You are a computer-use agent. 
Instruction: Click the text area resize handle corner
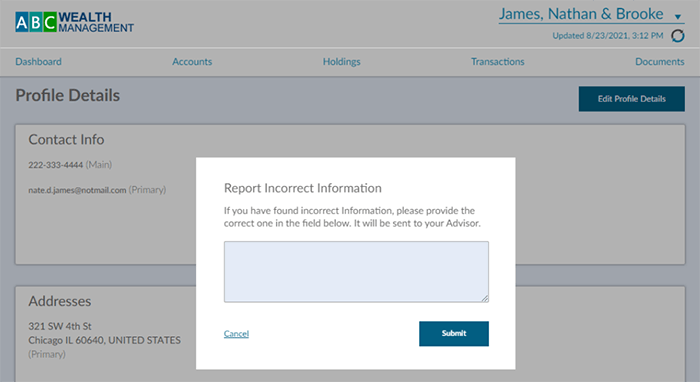pos(485,299)
